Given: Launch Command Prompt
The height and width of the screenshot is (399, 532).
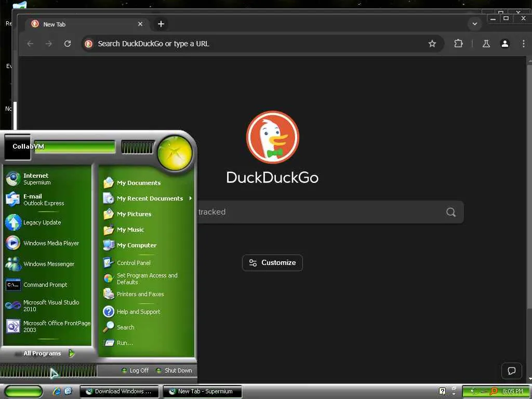Looking at the screenshot, I should click(x=47, y=285).
